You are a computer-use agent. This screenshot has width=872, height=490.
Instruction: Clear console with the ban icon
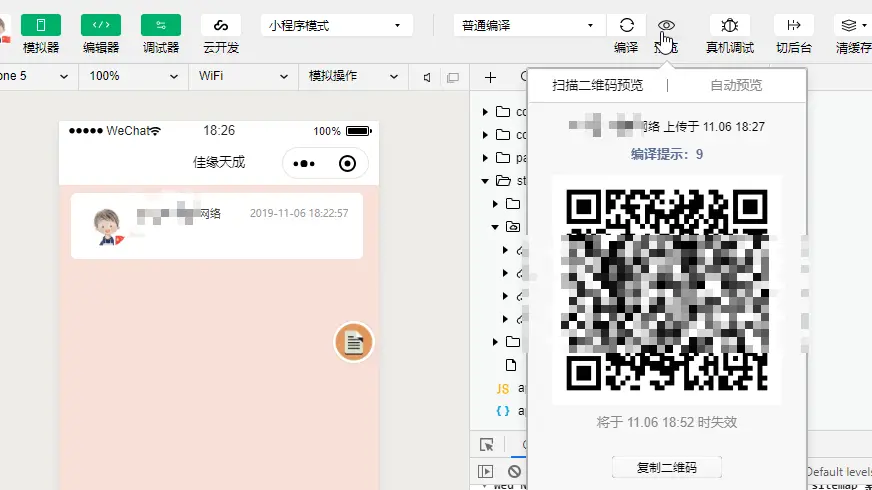(x=514, y=472)
